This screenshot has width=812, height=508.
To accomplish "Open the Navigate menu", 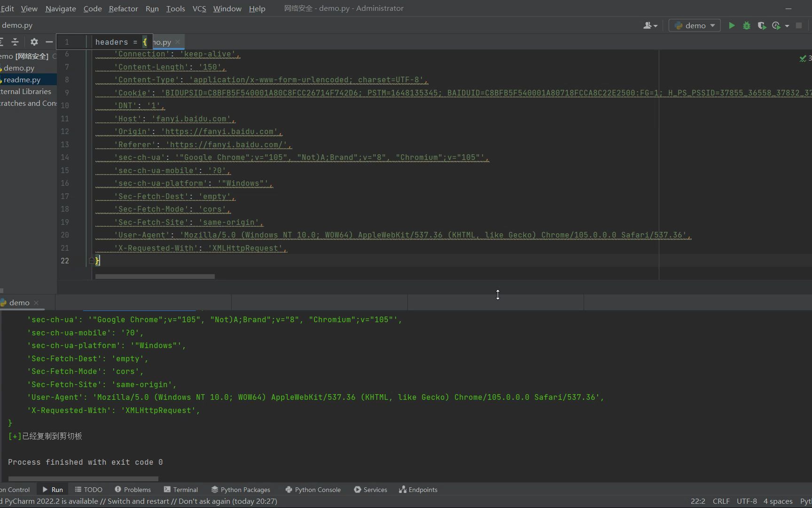I will pyautogui.click(x=61, y=8).
